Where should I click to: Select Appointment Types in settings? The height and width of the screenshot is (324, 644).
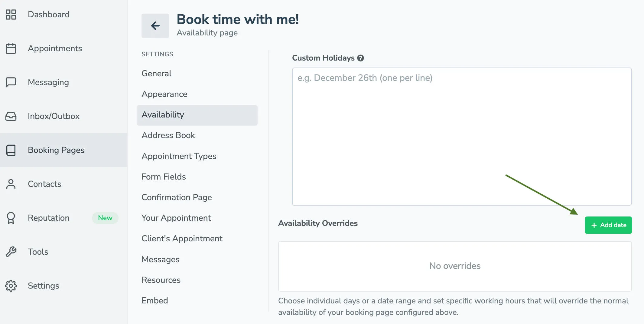(179, 156)
